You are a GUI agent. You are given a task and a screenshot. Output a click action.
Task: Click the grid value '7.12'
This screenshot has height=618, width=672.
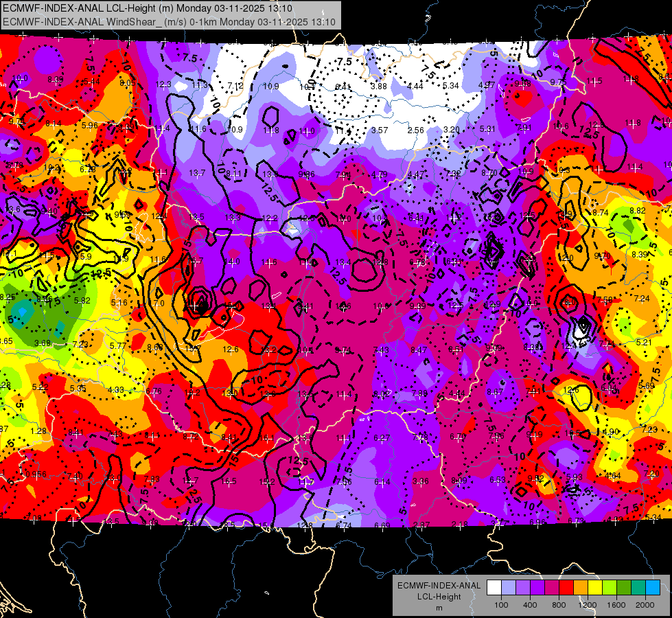(235, 86)
